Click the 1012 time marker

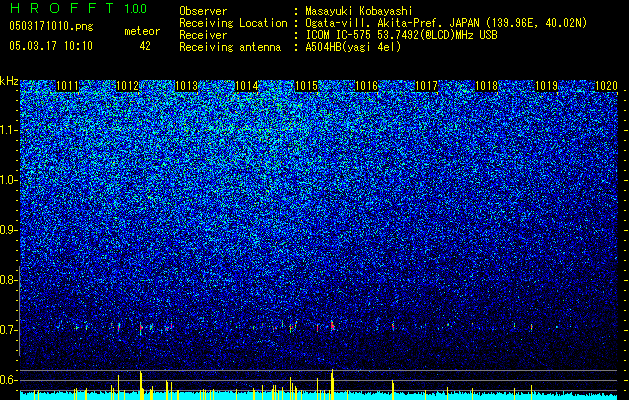(x=127, y=86)
